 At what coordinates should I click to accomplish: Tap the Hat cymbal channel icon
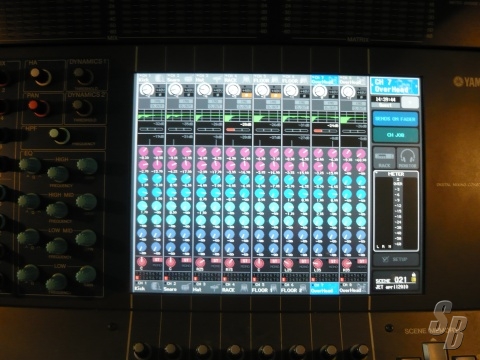click(215, 287)
